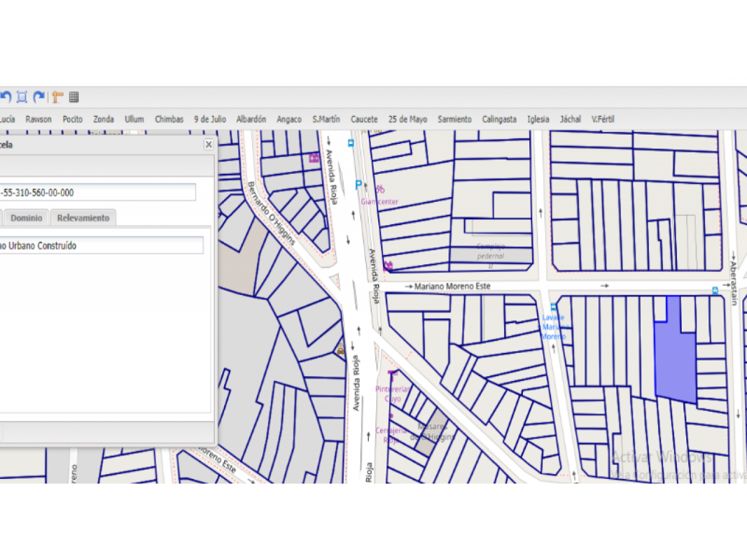Go to Pocito department
Viewport: 747px width, 560px height.
(73, 119)
